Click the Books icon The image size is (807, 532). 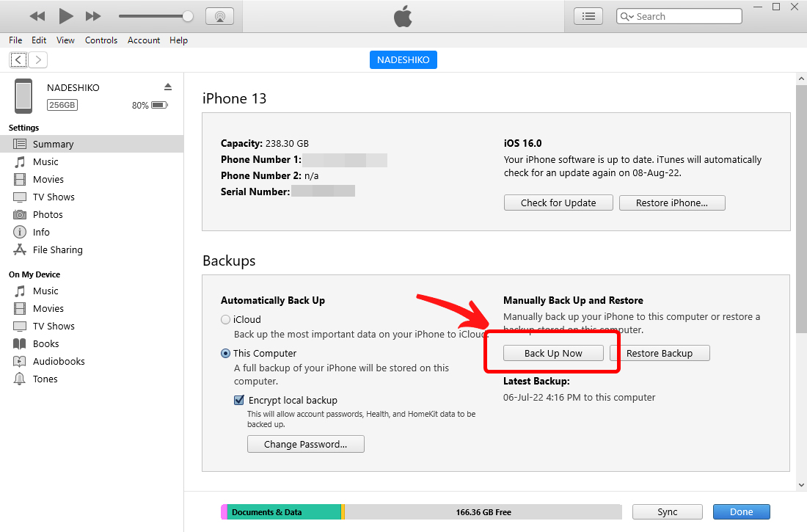pos(20,344)
